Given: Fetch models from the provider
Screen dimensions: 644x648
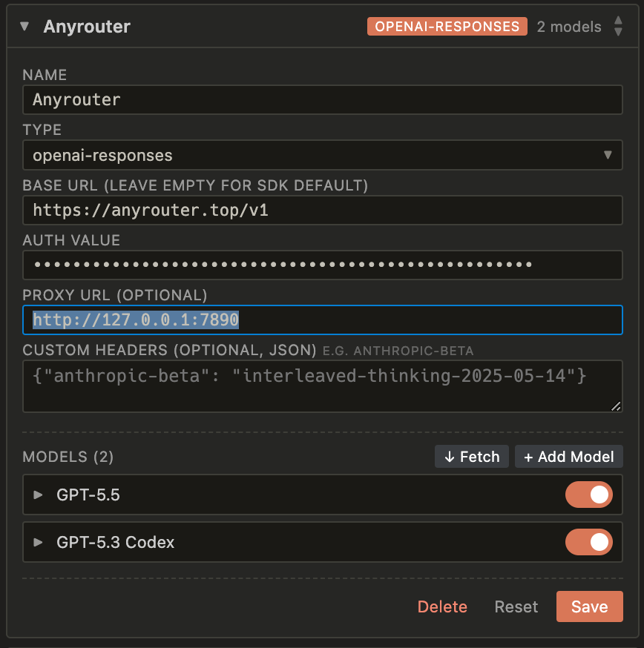Looking at the screenshot, I should tap(472, 457).
